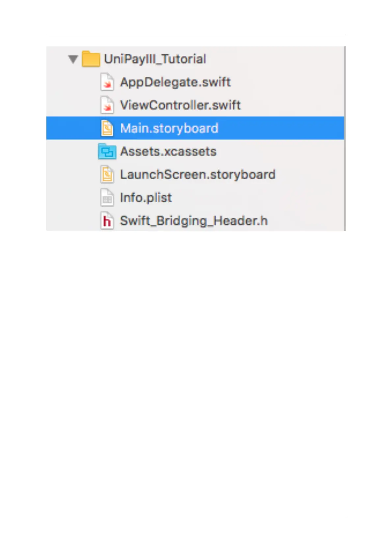392x554 pixels.
Task: Click highlighted row indent left of Main.storyboard icon
Action: pos(72,128)
